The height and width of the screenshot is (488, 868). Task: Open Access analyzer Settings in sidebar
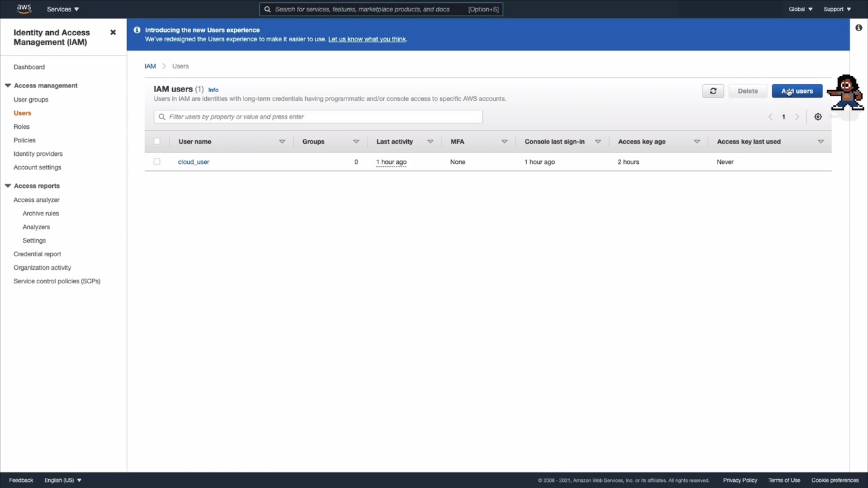pos(34,241)
